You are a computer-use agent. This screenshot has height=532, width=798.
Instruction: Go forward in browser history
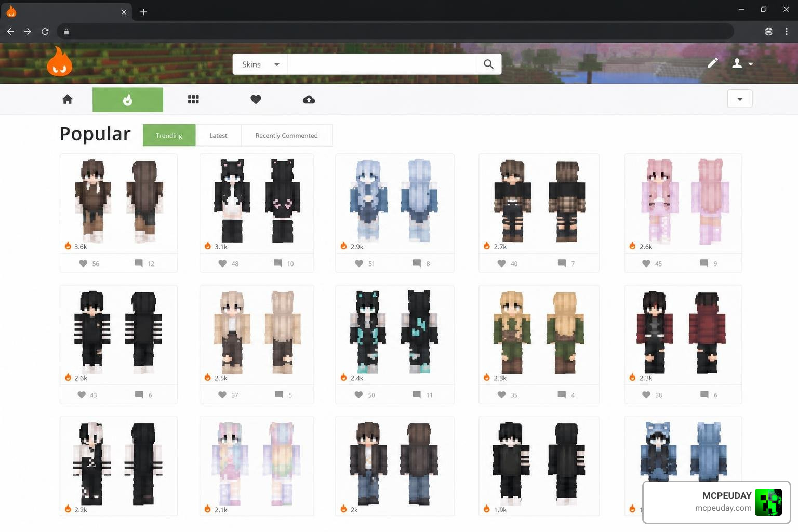click(x=28, y=31)
